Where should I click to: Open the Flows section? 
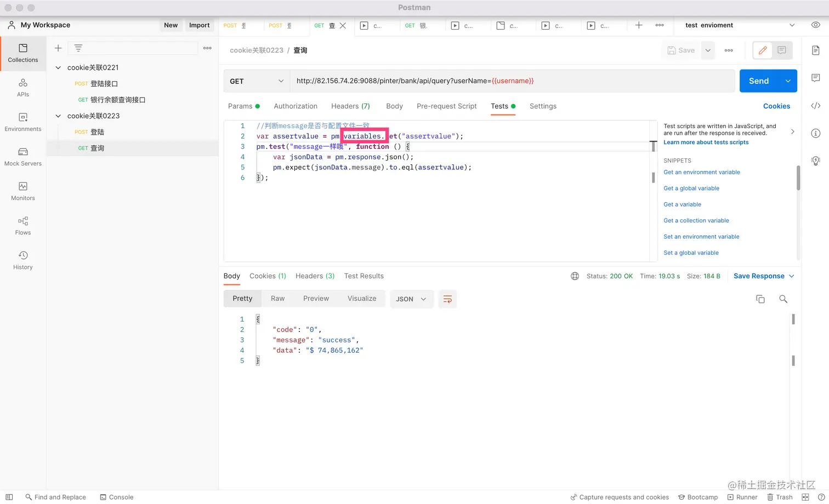[x=23, y=226]
